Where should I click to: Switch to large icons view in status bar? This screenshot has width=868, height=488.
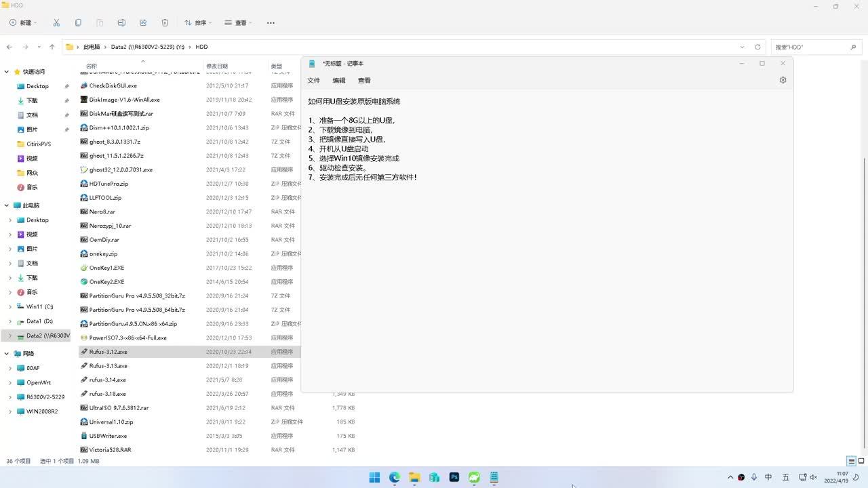pos(861,461)
